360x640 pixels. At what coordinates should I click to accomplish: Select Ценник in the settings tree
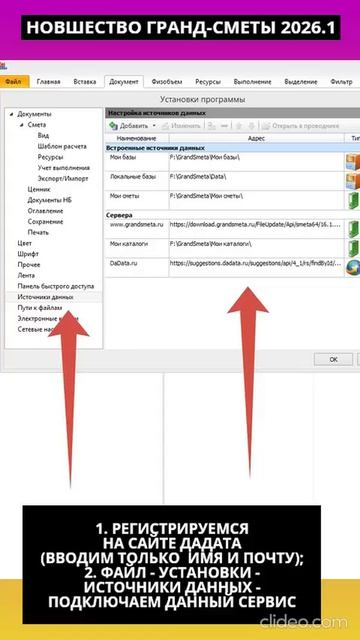(x=39, y=189)
